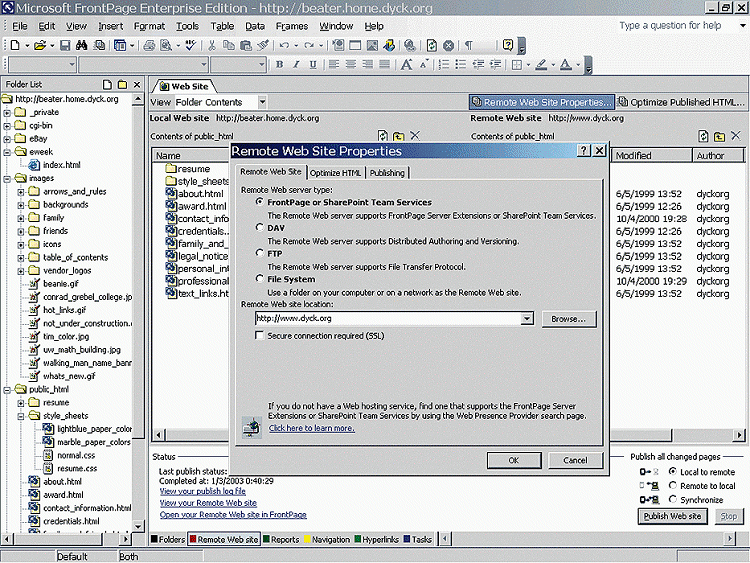Click the Copy toolbar icon
This screenshot has width=750, height=563.
(x=229, y=45)
